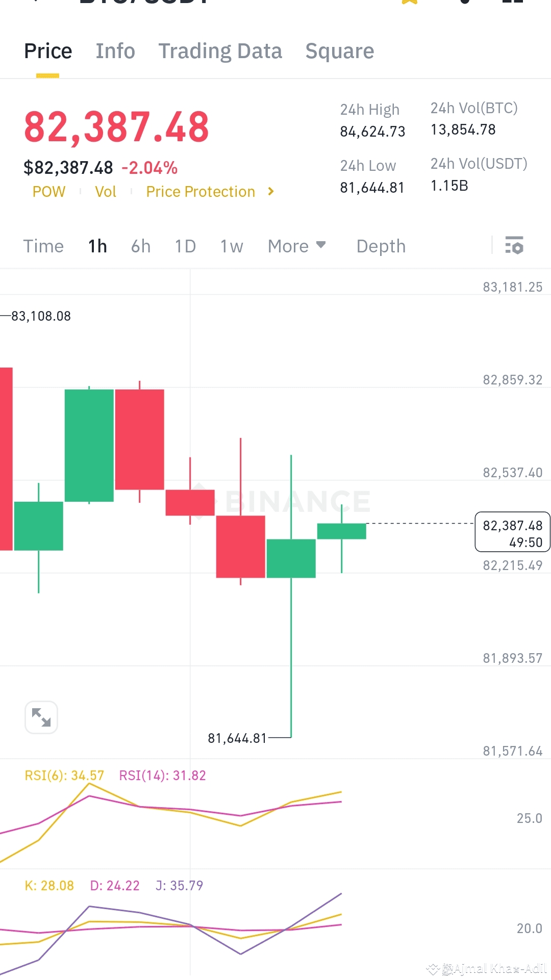Tap the latest green candlestick

[x=342, y=531]
